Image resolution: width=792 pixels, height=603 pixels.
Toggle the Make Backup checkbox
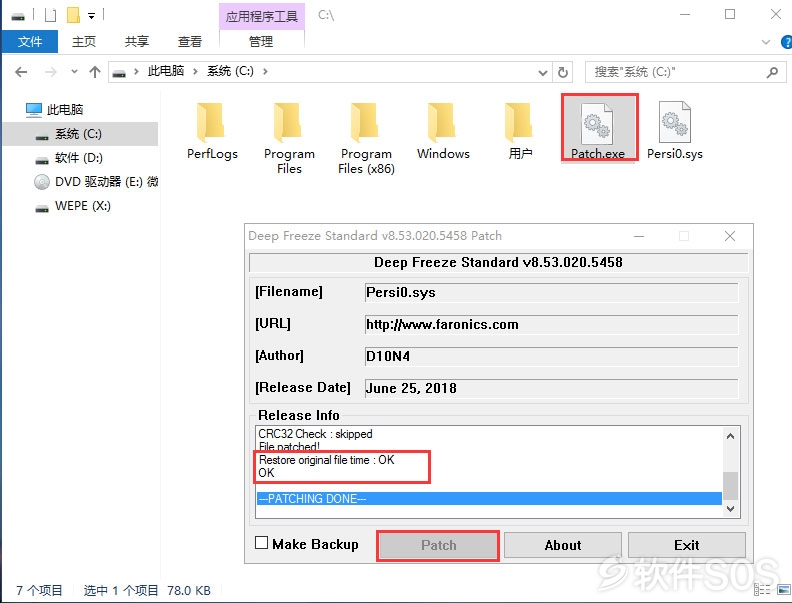coord(261,542)
